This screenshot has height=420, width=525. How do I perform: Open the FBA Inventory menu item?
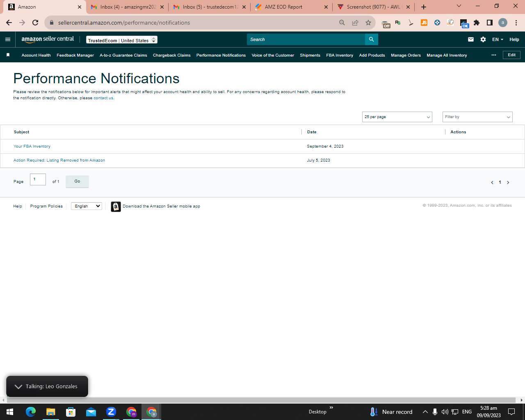(340, 55)
